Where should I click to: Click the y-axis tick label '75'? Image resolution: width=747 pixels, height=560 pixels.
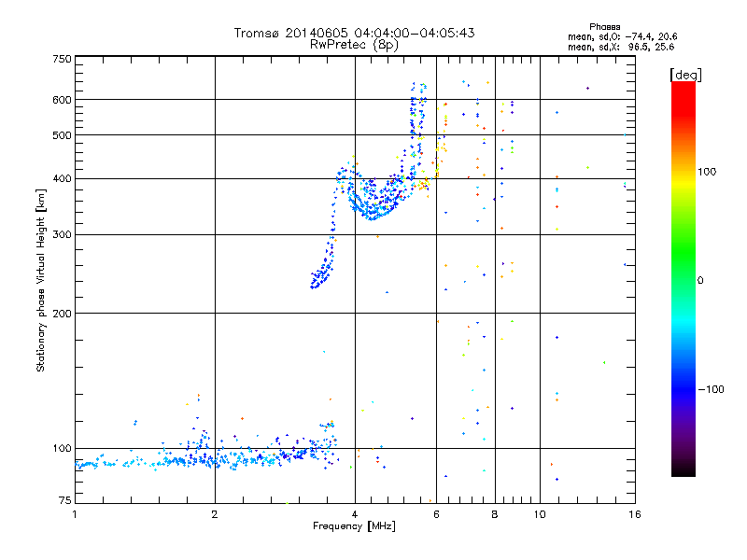(x=65, y=500)
